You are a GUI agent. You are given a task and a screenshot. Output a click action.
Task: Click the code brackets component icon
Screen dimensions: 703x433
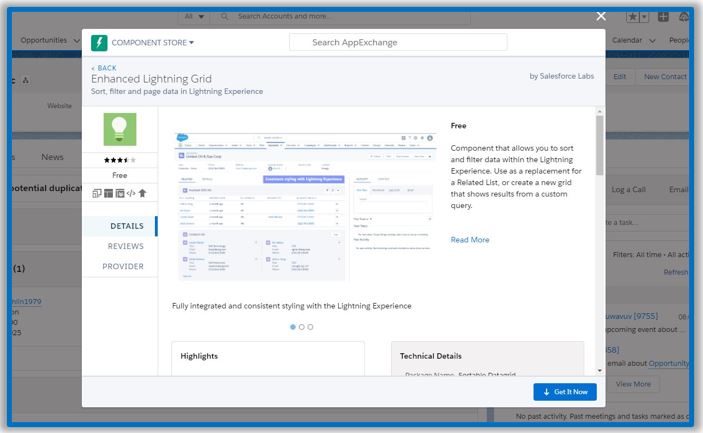(x=131, y=193)
